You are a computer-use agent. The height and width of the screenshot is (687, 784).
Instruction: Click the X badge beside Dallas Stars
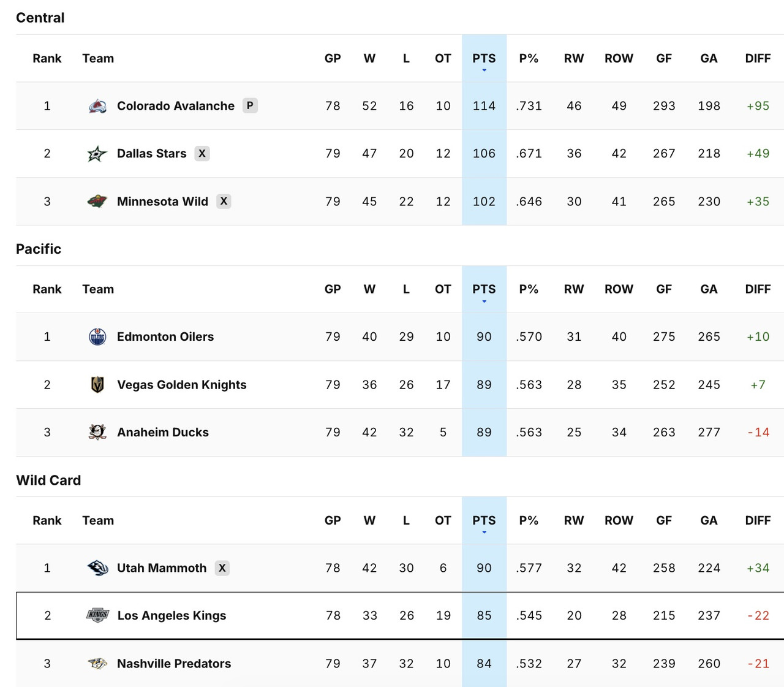coord(202,153)
